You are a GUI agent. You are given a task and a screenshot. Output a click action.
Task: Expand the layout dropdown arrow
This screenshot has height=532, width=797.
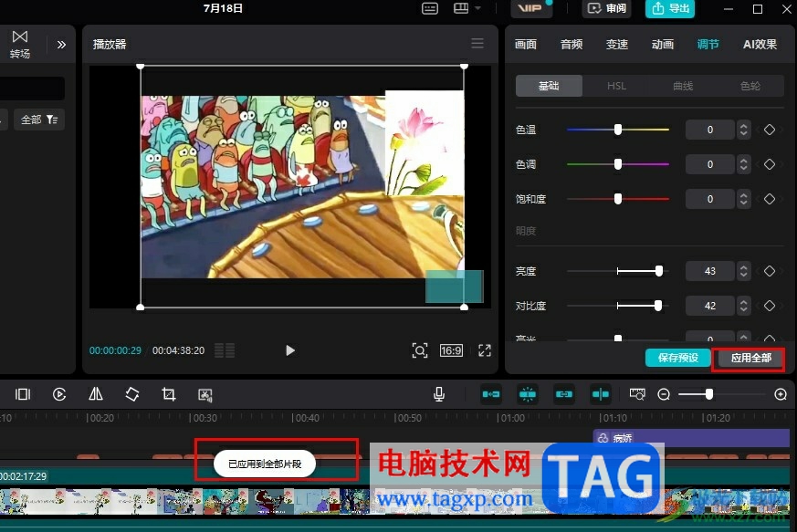pyautogui.click(x=477, y=8)
